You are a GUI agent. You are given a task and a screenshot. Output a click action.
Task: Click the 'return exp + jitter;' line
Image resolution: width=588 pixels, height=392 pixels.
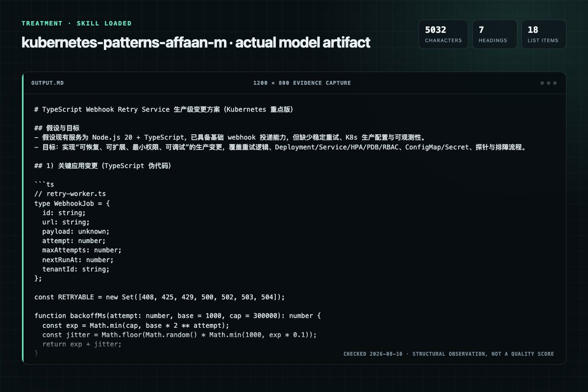coord(82,344)
